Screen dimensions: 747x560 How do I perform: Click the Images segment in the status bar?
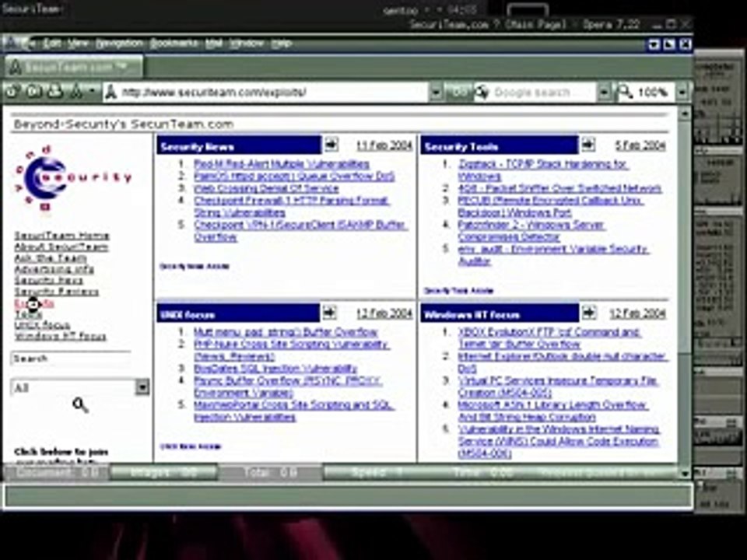point(163,472)
